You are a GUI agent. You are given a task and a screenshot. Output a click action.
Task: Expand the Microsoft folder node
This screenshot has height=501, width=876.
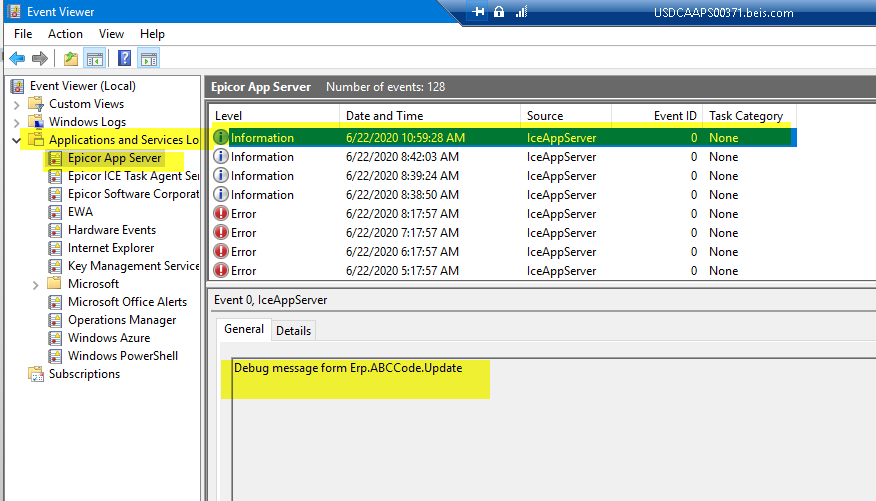pyautogui.click(x=35, y=285)
